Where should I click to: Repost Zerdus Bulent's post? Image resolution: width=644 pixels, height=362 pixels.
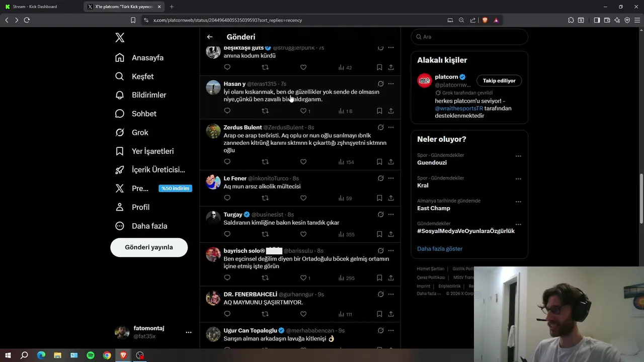pos(265,162)
